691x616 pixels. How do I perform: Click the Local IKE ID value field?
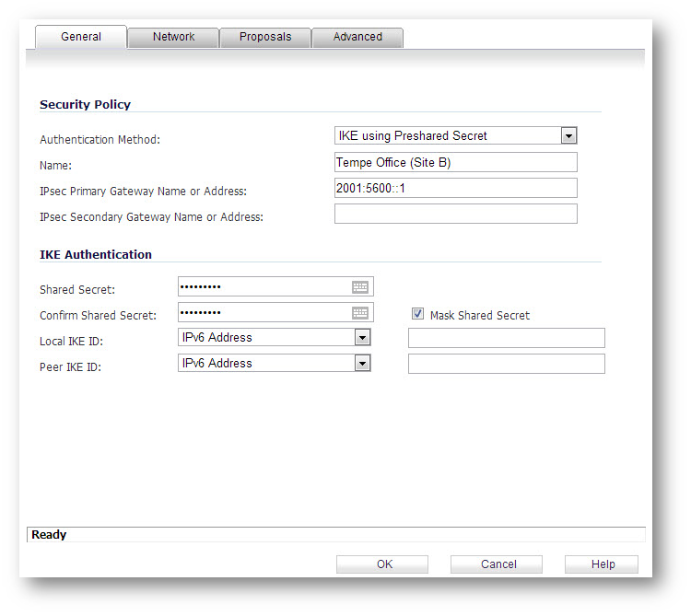pyautogui.click(x=507, y=338)
